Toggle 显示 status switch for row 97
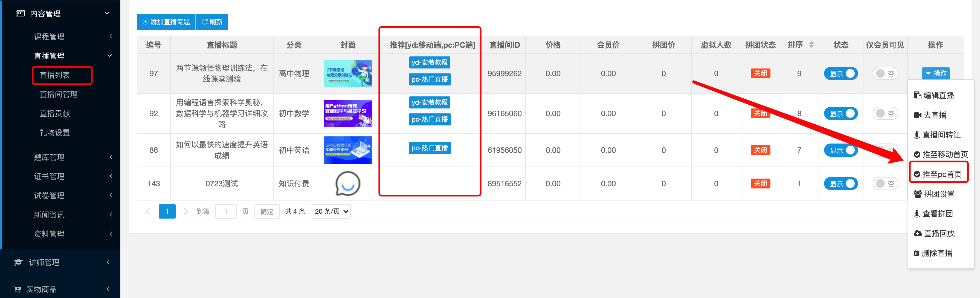980x298 pixels. (841, 74)
